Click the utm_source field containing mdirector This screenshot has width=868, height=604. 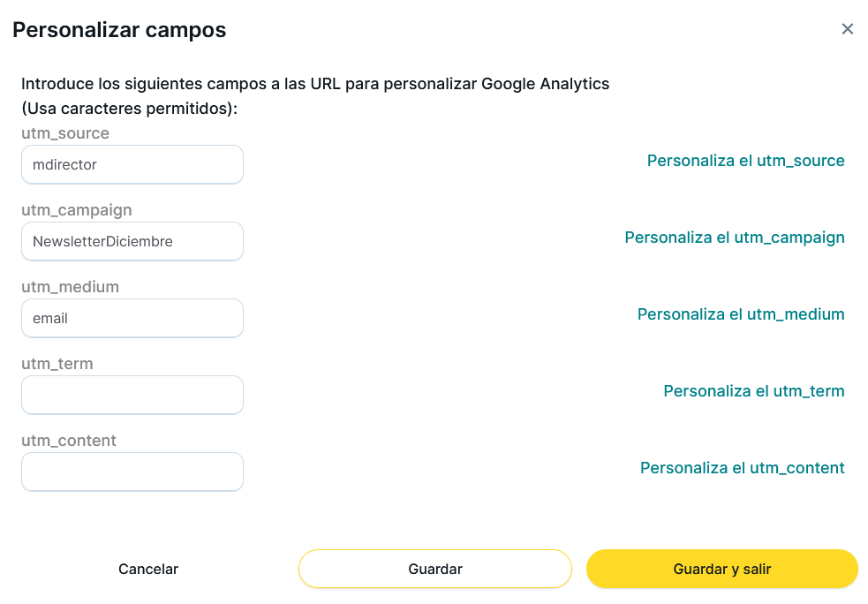[x=132, y=164]
